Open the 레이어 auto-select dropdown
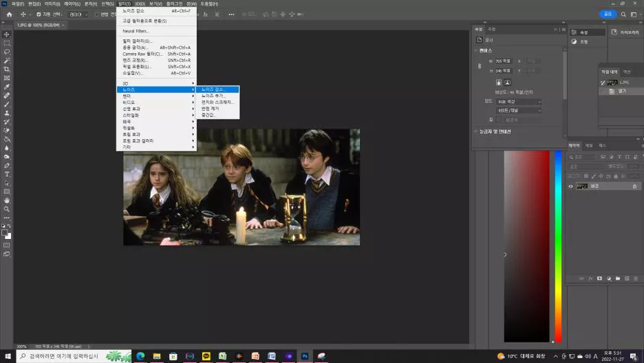The height and width of the screenshot is (363, 644). 78,14
